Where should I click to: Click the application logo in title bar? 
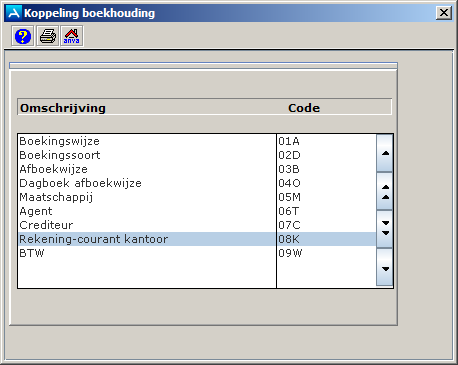[14, 13]
